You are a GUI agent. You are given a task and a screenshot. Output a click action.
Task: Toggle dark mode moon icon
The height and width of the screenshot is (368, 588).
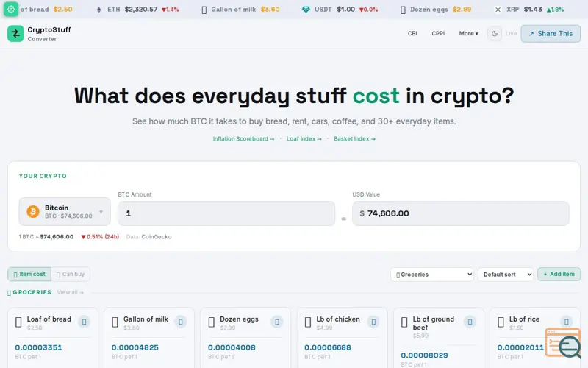click(495, 33)
